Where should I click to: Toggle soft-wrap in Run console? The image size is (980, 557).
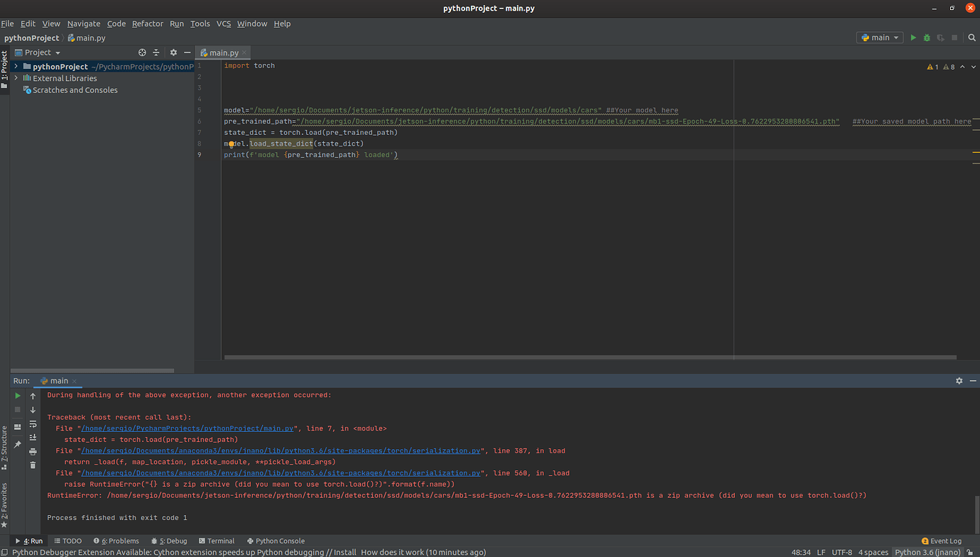[33, 424]
